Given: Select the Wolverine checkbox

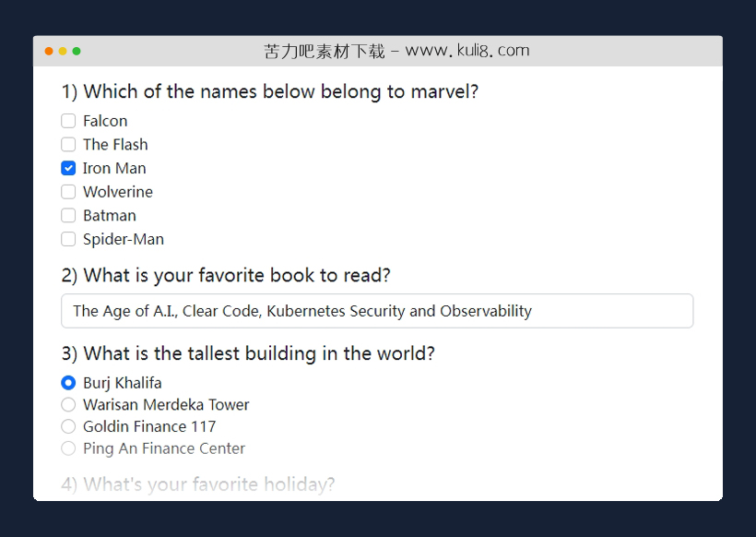Looking at the screenshot, I should [x=68, y=192].
